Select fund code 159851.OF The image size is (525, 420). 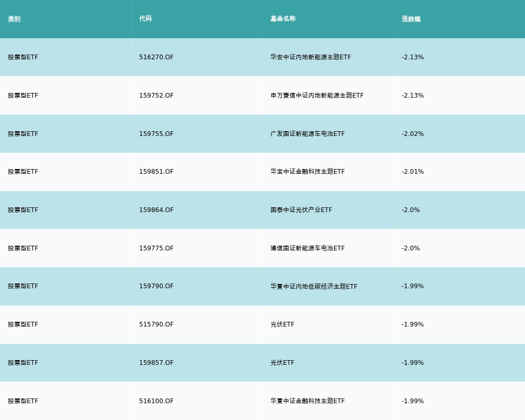[x=156, y=172]
